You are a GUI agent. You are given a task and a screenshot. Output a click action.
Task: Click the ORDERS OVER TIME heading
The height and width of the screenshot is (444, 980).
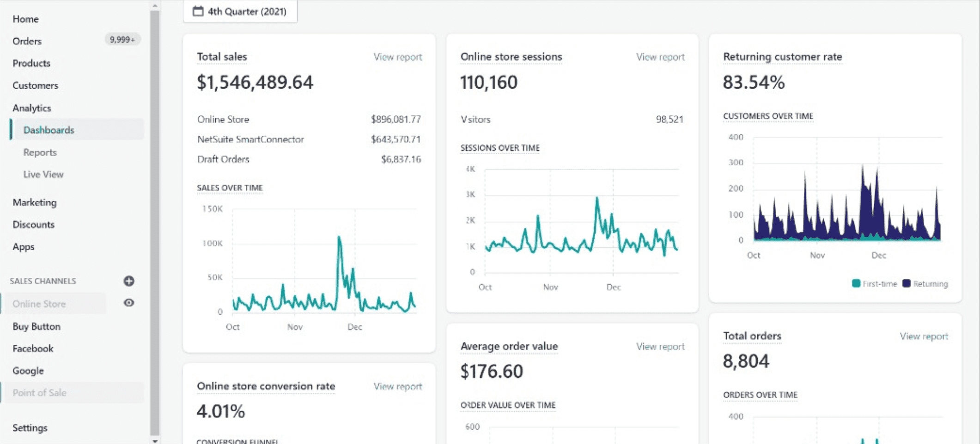tap(760, 395)
